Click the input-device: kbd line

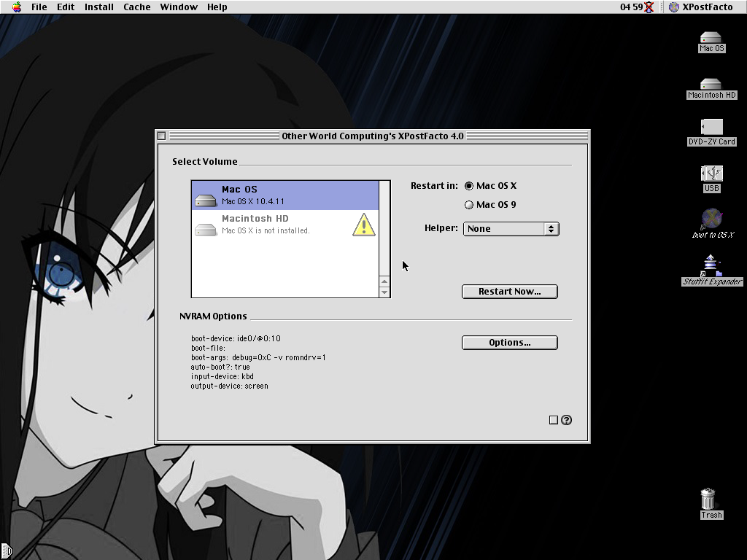(222, 377)
